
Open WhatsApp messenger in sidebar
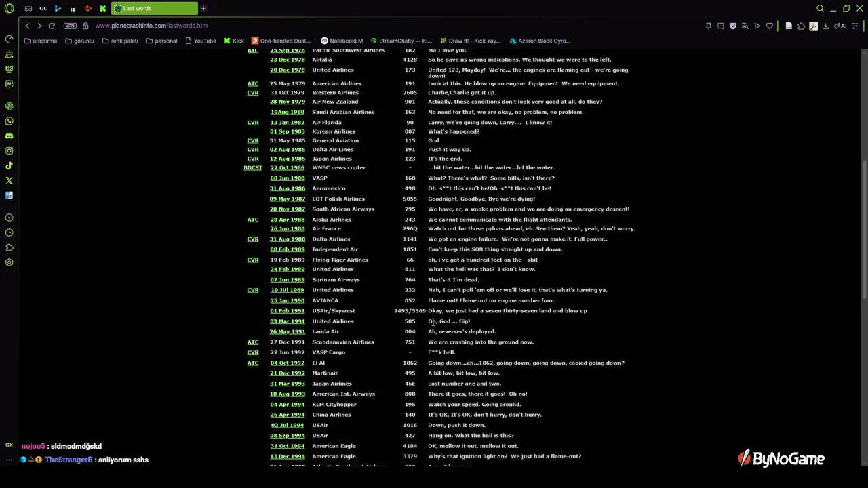9,121
